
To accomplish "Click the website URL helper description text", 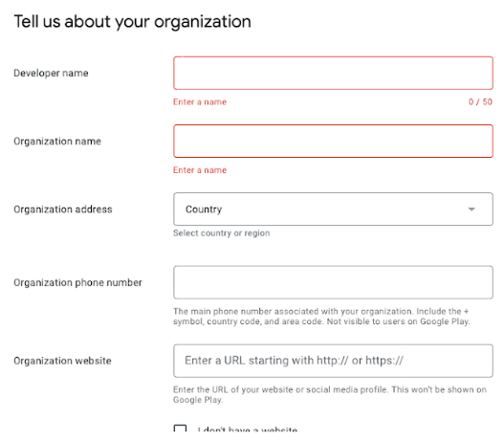I will click(330, 394).
